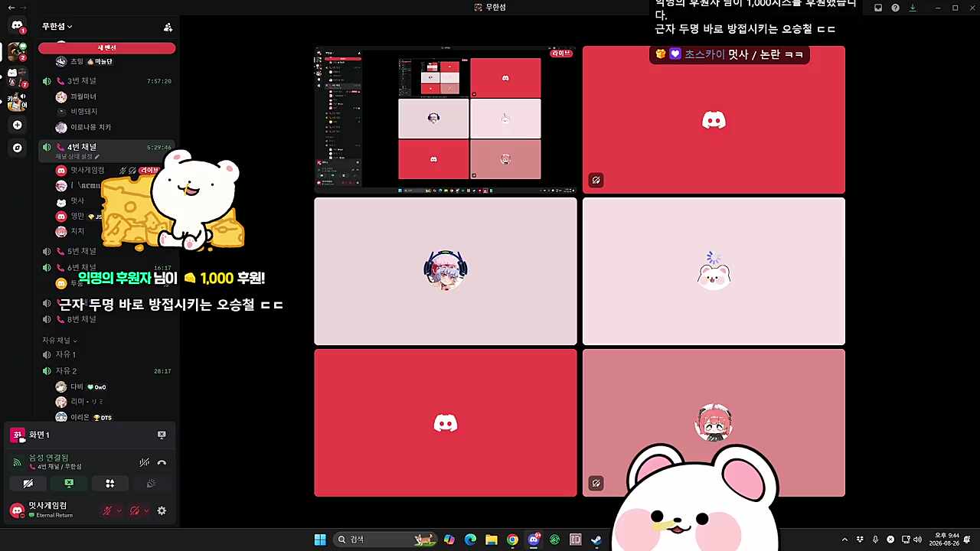Go back with navigation arrow

pyautogui.click(x=11, y=8)
